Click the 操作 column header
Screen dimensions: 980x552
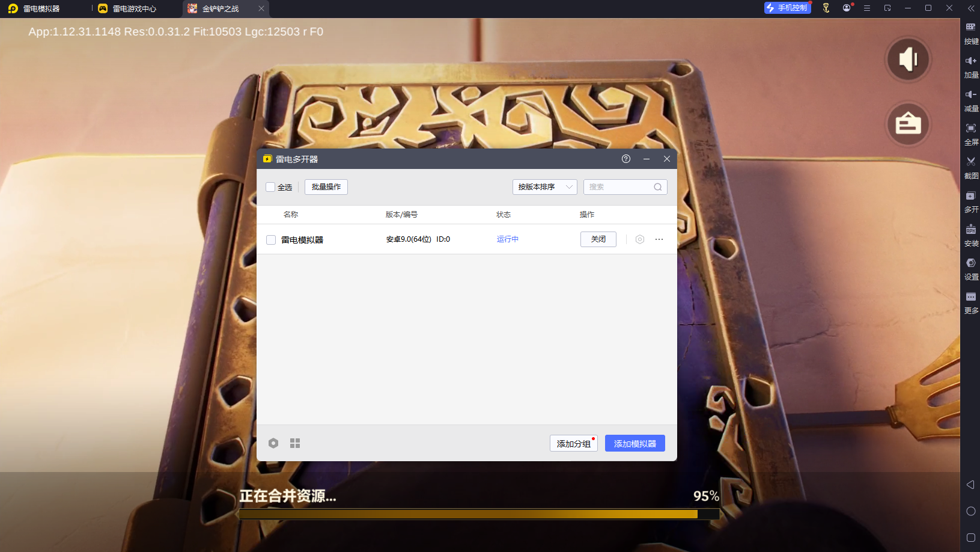[x=587, y=215]
